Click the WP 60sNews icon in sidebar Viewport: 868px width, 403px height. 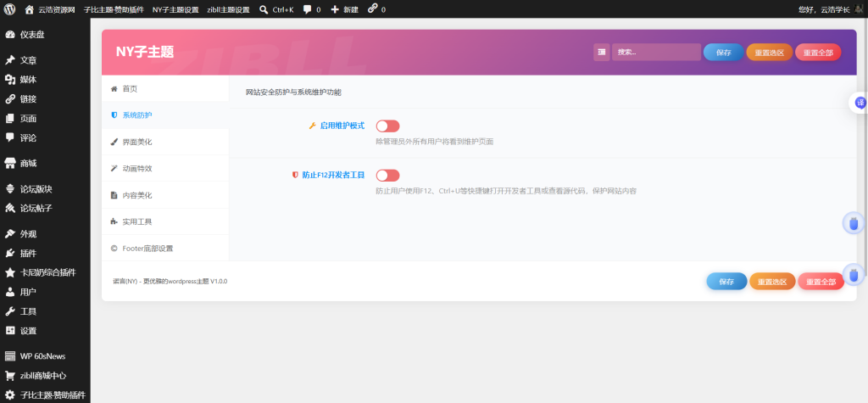point(10,356)
